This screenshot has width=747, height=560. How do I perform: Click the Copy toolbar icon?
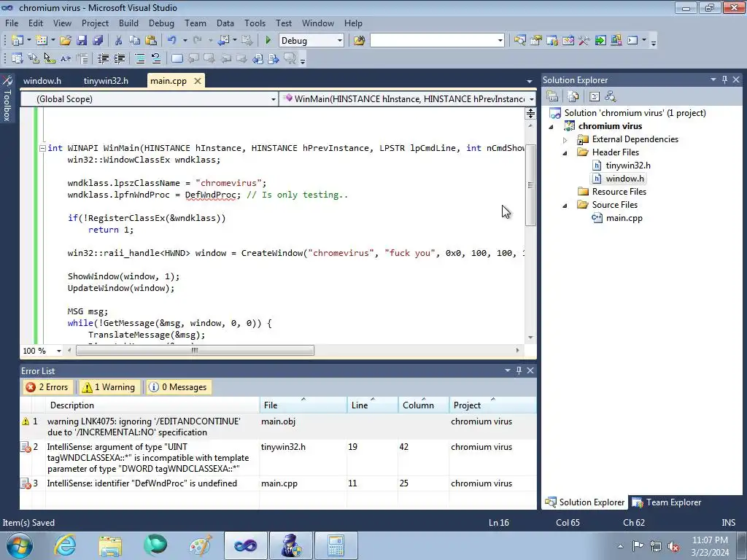[134, 41]
